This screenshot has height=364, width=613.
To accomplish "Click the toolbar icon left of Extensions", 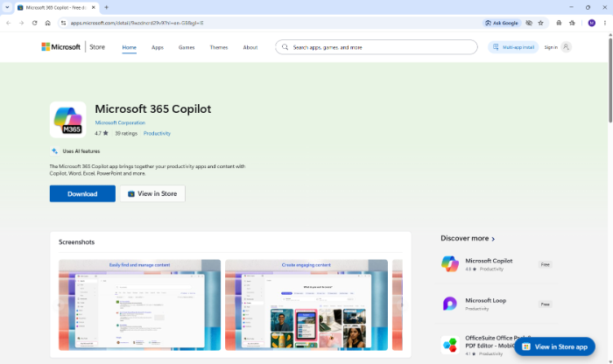I will pyautogui.click(x=559, y=23).
